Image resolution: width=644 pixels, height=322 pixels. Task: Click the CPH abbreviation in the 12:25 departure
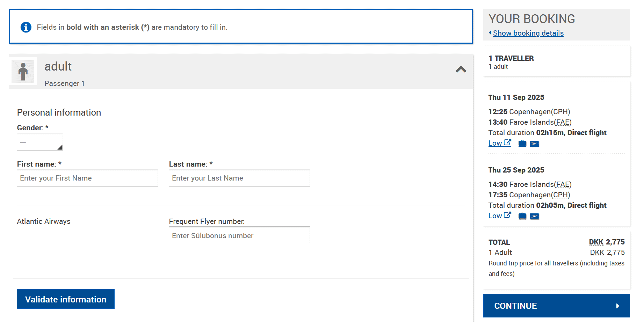click(560, 112)
